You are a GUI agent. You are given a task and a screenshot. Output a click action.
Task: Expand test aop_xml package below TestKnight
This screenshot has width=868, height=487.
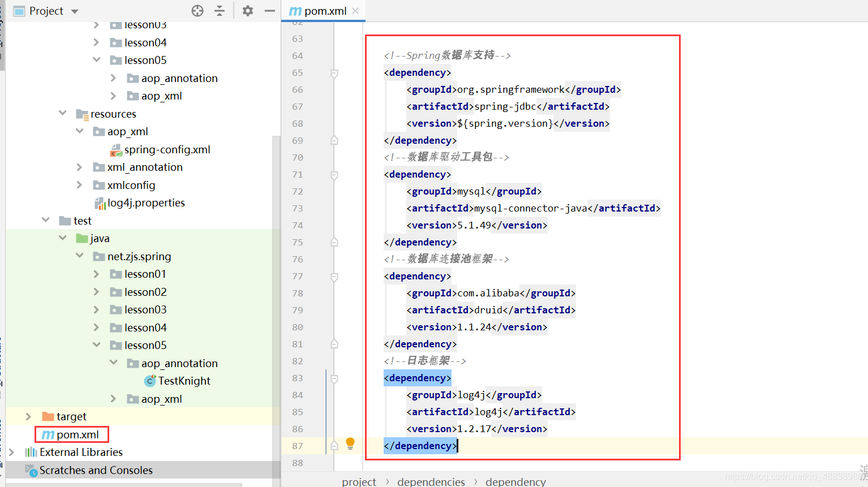pyautogui.click(x=113, y=398)
